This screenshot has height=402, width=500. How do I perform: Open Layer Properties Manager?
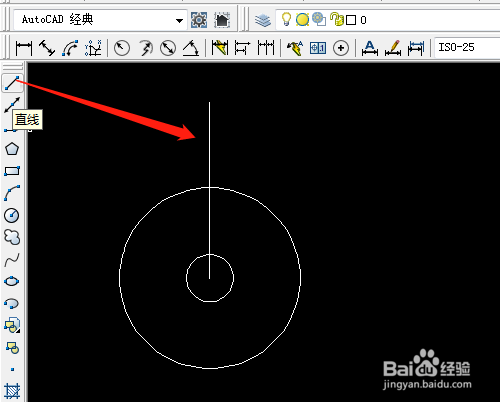[263, 20]
